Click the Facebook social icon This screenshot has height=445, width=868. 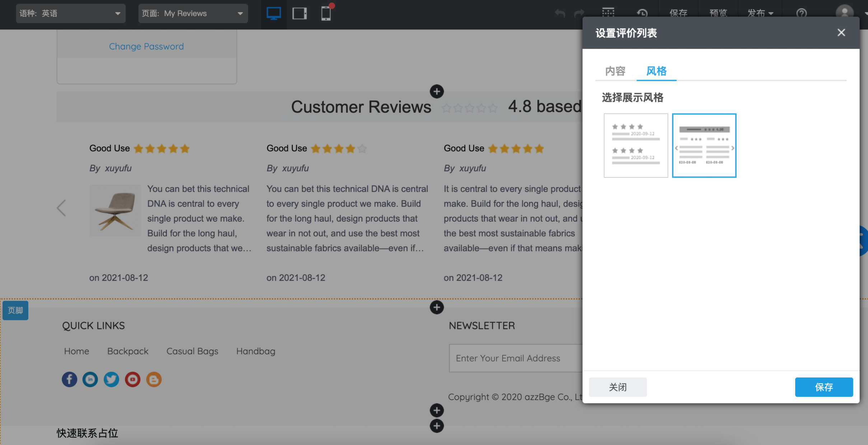69,379
